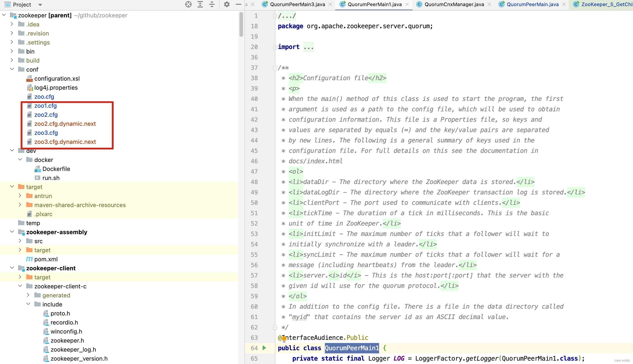Open zookeeper_version.h header file
Image resolution: width=633 pixels, height=364 pixels.
tap(79, 359)
